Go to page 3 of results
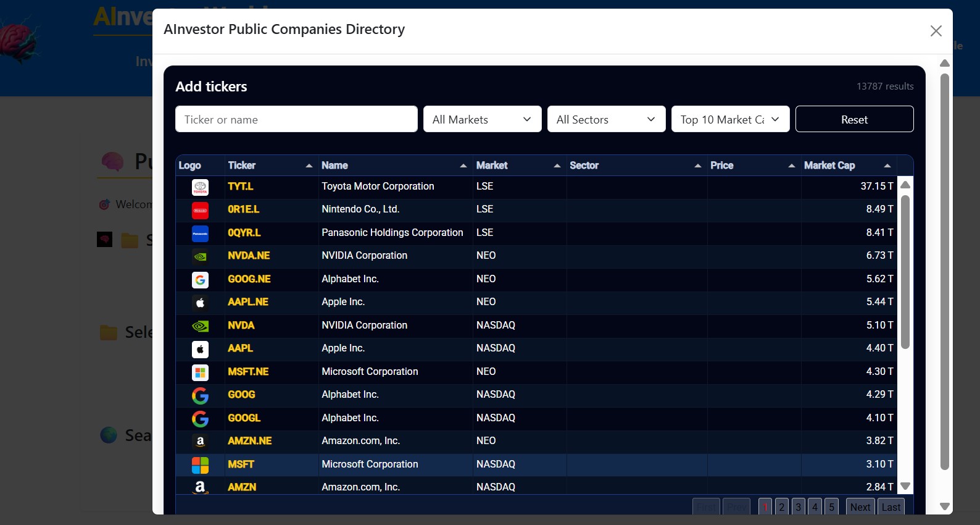This screenshot has width=980, height=525. coord(799,507)
